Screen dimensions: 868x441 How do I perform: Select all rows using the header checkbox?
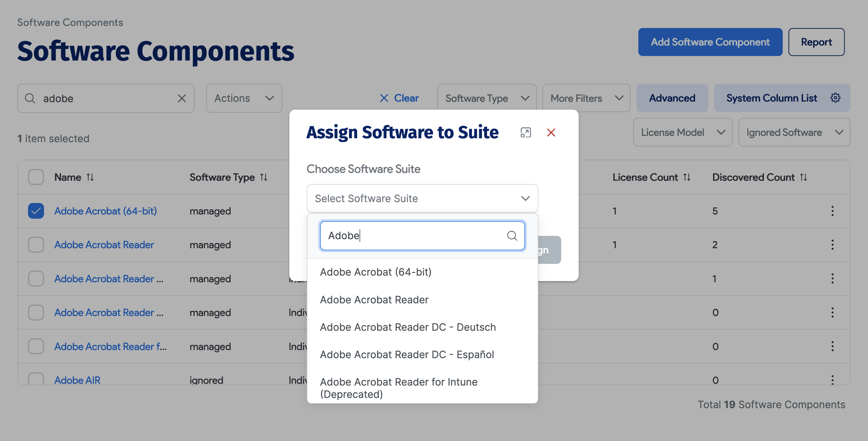pyautogui.click(x=36, y=177)
